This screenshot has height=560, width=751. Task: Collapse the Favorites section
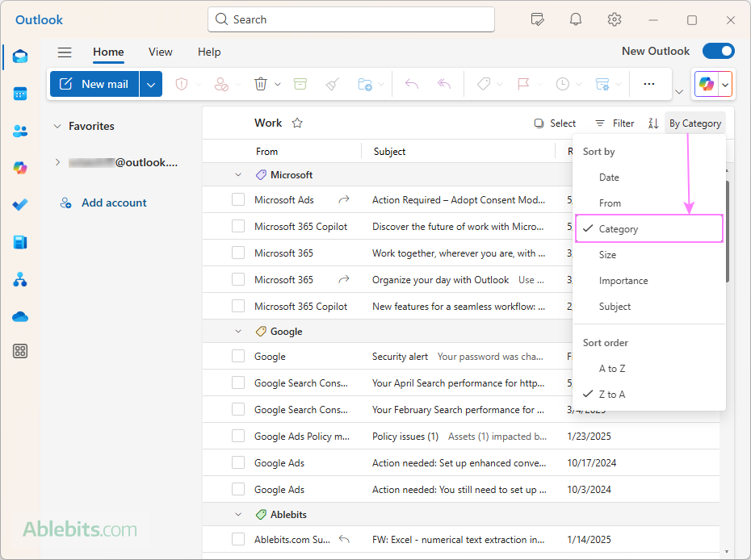click(57, 127)
